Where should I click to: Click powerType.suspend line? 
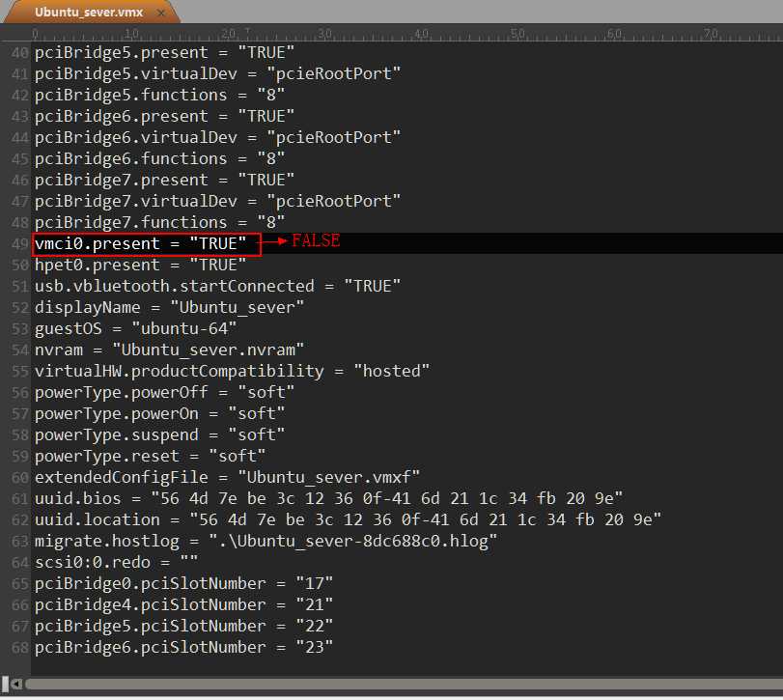159,434
